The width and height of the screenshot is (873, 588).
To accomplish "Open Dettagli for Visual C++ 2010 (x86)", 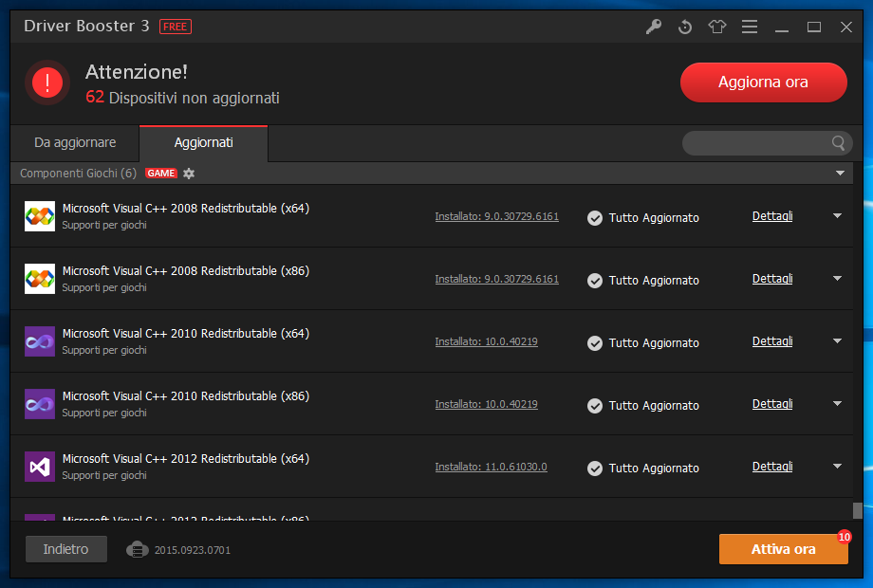I will 772,403.
